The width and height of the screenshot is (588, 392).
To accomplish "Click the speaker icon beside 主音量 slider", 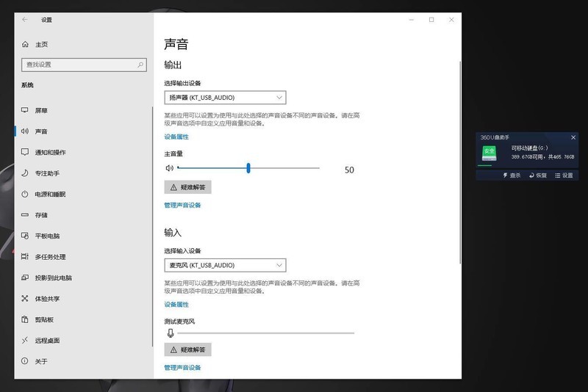I will point(169,168).
